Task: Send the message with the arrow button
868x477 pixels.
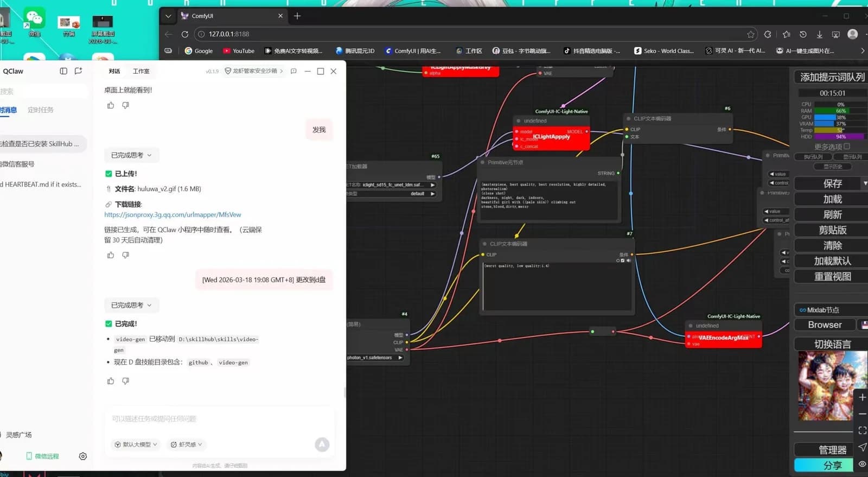Action: [322, 444]
